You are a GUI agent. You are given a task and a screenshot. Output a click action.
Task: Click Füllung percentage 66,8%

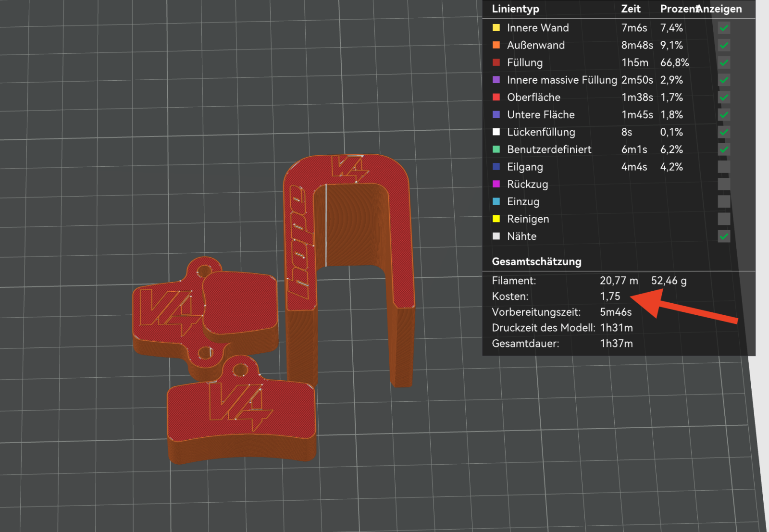(674, 62)
